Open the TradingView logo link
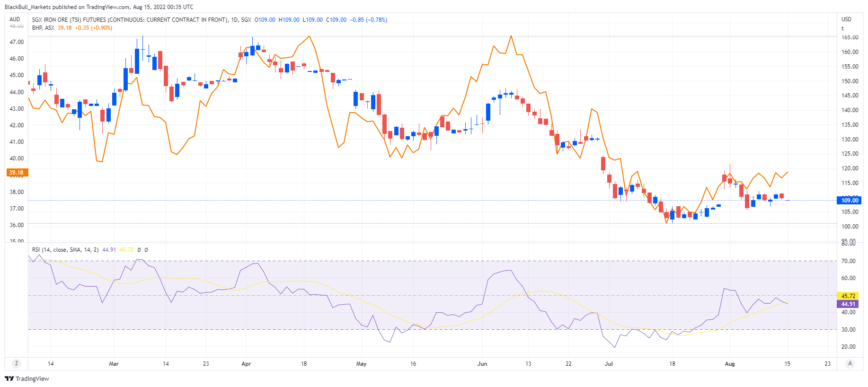Image resolution: width=868 pixels, height=387 pixels. point(27,378)
